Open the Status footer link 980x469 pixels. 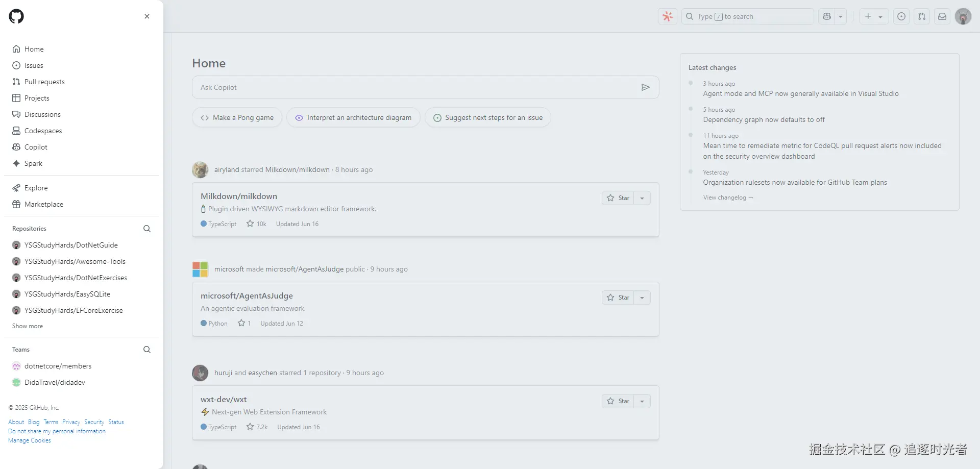(116, 422)
